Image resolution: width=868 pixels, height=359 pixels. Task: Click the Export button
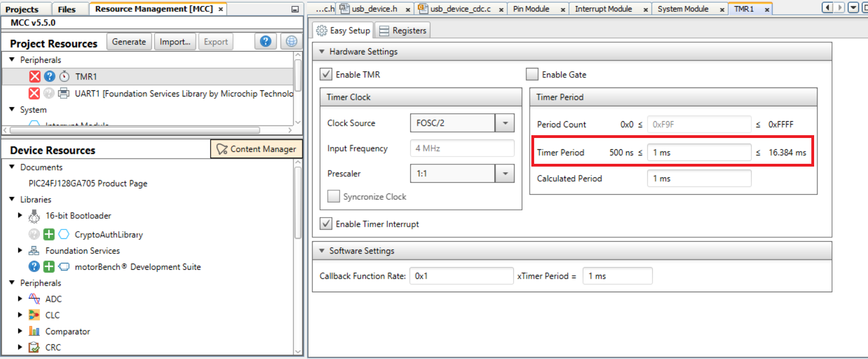215,42
